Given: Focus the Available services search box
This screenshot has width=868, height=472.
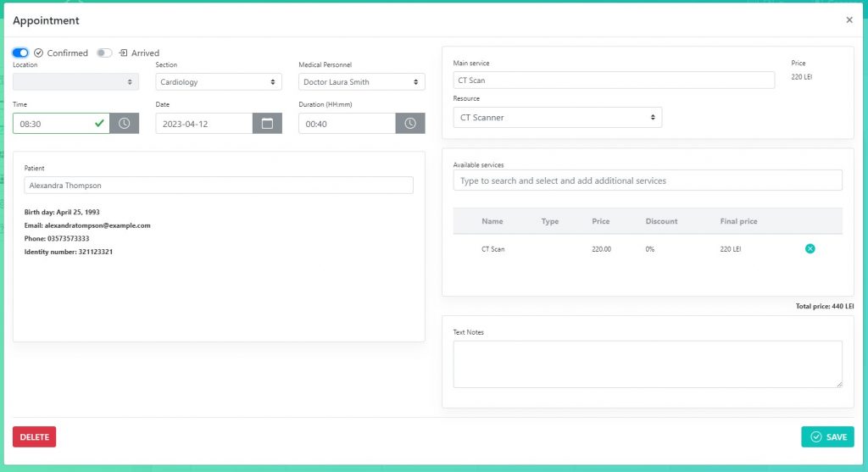Looking at the screenshot, I should click(x=648, y=180).
